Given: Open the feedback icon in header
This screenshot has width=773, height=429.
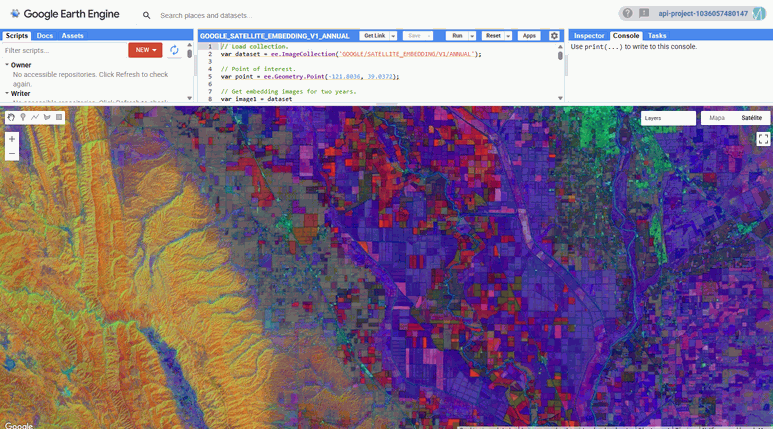Looking at the screenshot, I should [x=644, y=13].
